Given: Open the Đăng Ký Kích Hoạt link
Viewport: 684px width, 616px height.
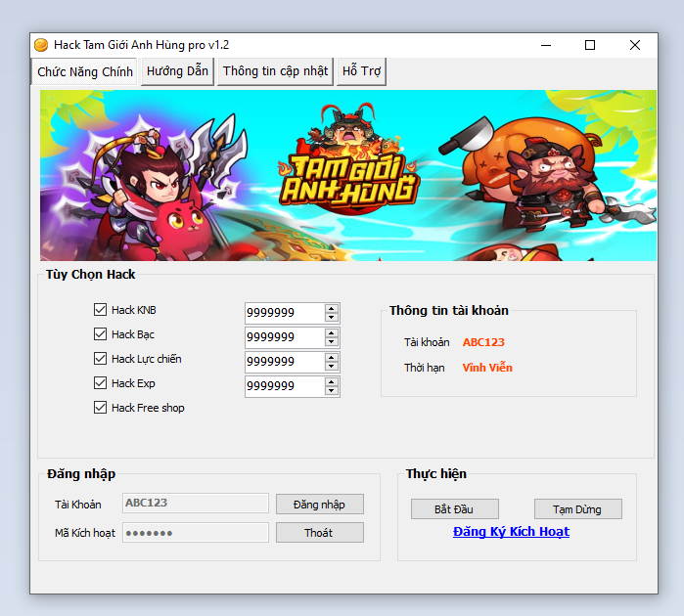Looking at the screenshot, I should (x=511, y=532).
